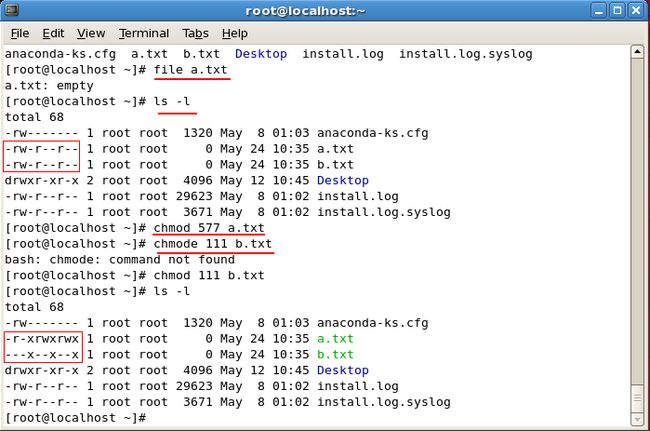Open the View menu
650x431 pixels.
point(91,33)
